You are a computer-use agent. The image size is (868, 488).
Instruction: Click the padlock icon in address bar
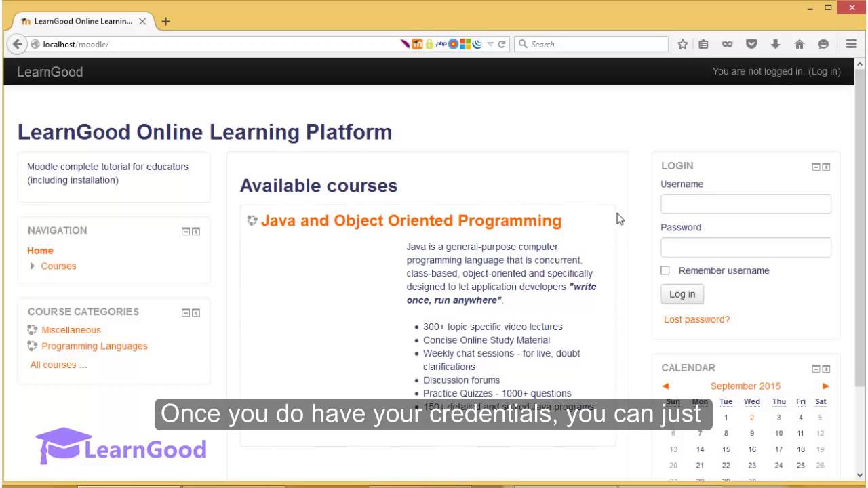(x=429, y=44)
